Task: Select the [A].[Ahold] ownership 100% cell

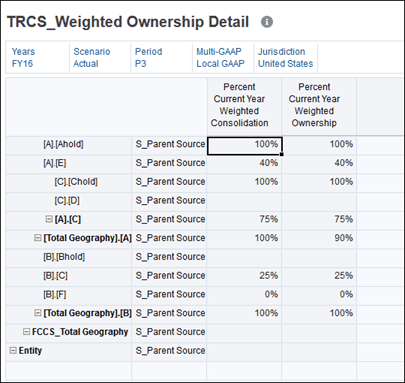Action: 319,146
